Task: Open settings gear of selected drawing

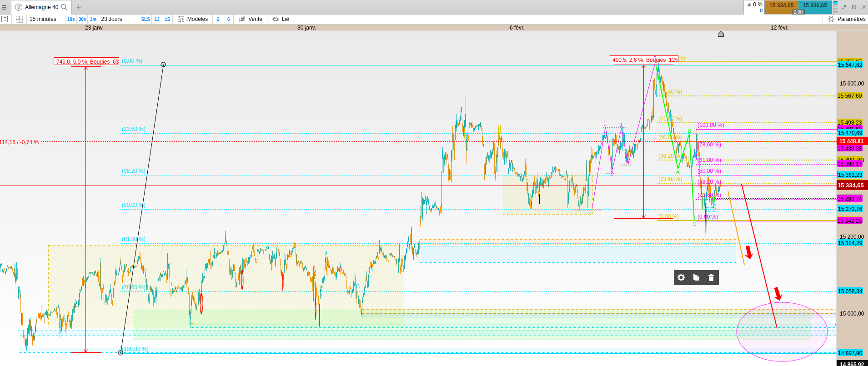Action: tap(681, 277)
